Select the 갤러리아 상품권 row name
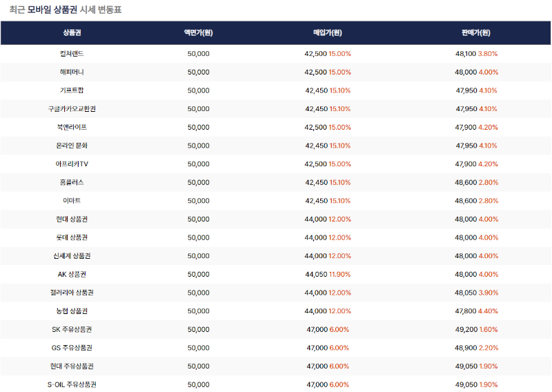Image resolution: width=552 pixels, height=392 pixels. coord(72,293)
